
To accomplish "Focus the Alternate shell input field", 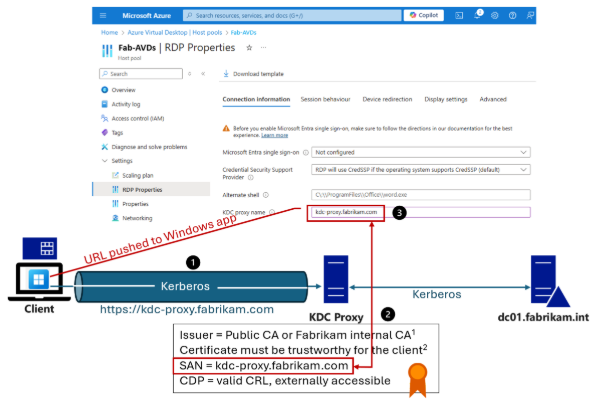I will point(421,195).
